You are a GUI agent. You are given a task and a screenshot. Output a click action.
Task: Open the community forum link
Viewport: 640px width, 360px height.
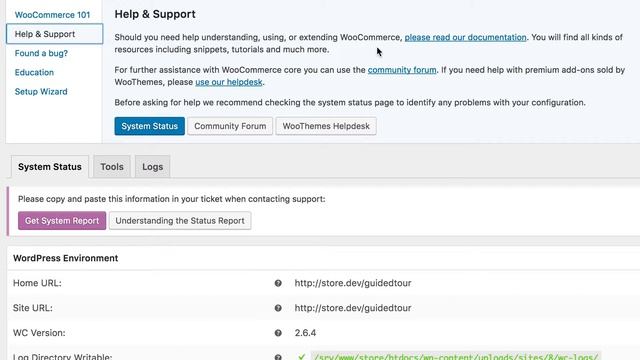(402, 70)
